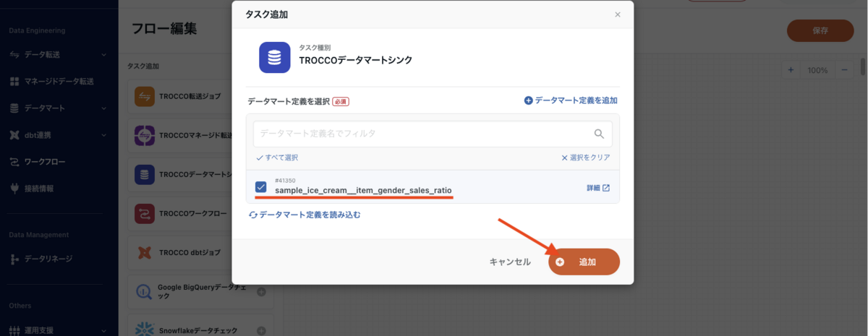
Task: Click the large TROCCOデータマートシンク dialog icon
Action: [275, 58]
